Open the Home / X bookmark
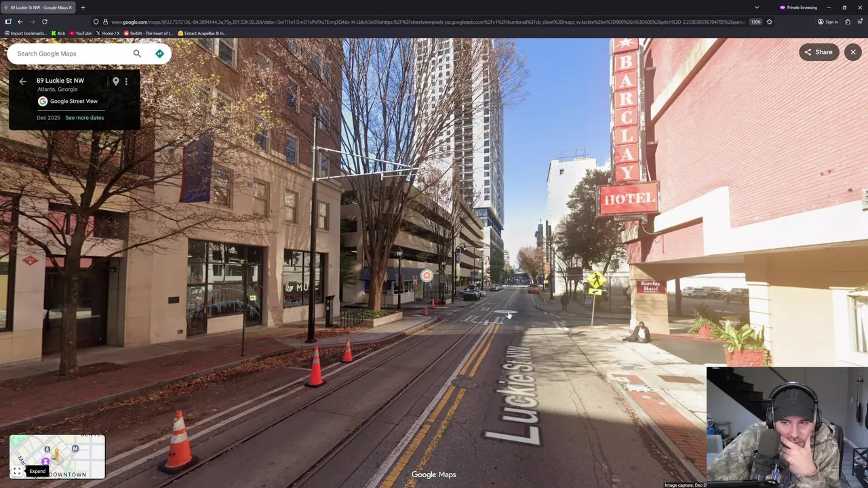Viewport: 868px width, 488px height. pos(108,33)
